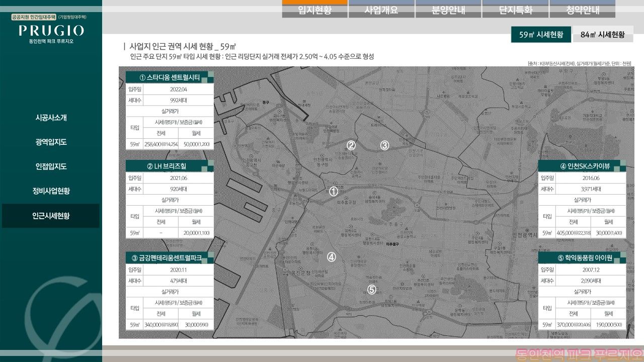Viewport: 644px width, 362px height.
Task: Switch to 84㎡ 시세현황 view
Action: pos(602,34)
